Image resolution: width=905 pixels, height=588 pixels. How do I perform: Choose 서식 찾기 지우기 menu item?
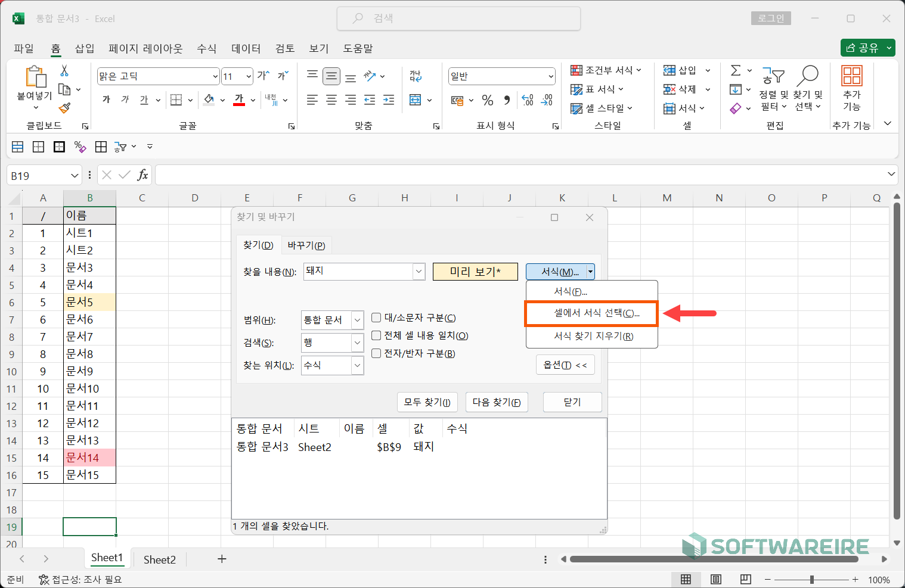tap(592, 336)
